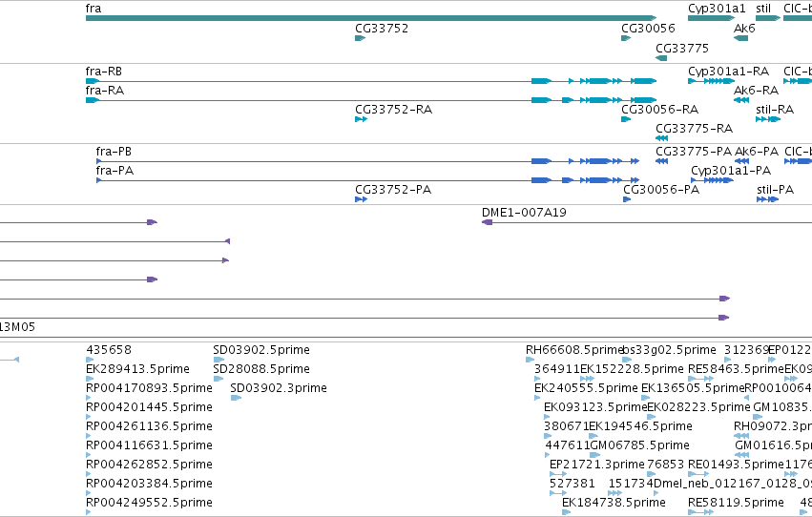Select the CG33775 gene label
The image size is (812, 517).
pyautogui.click(x=682, y=49)
